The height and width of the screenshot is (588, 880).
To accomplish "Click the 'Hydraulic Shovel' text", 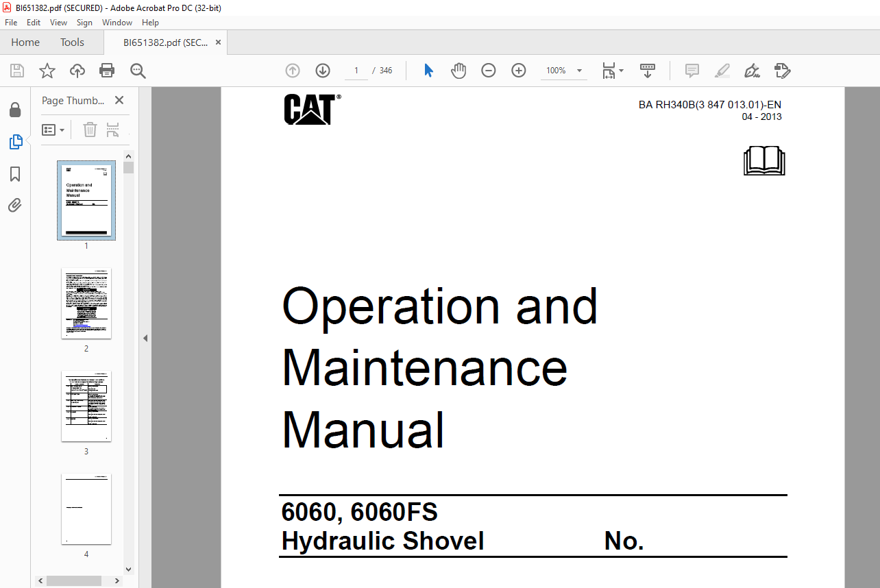I will 383,541.
